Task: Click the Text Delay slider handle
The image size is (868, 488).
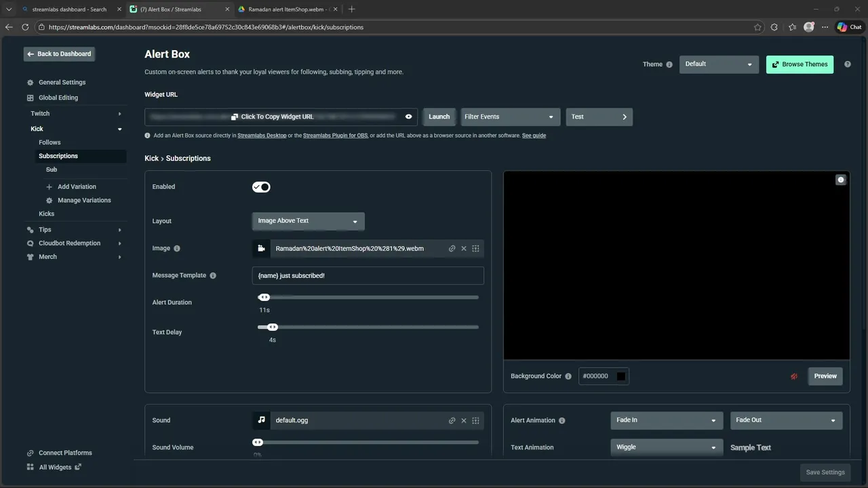Action: (x=273, y=327)
